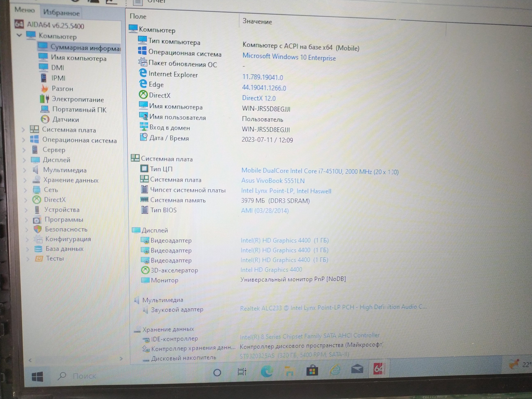
Task: Click the DirectX Xbox icon in list
Action: click(x=143, y=94)
